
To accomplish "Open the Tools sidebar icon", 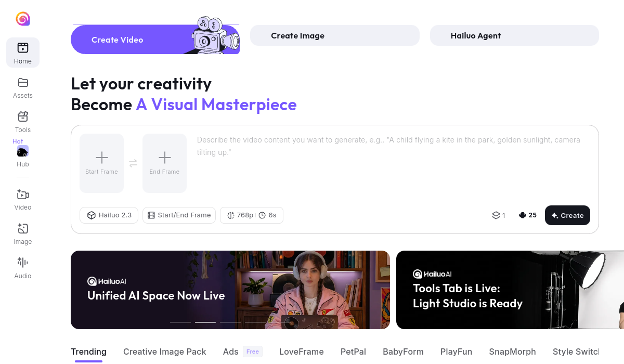I will click(23, 116).
